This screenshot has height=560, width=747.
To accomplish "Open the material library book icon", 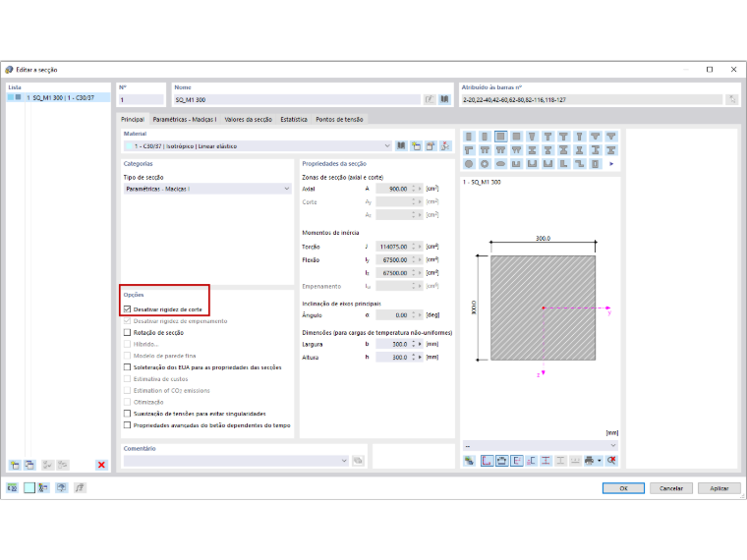I will 401,145.
